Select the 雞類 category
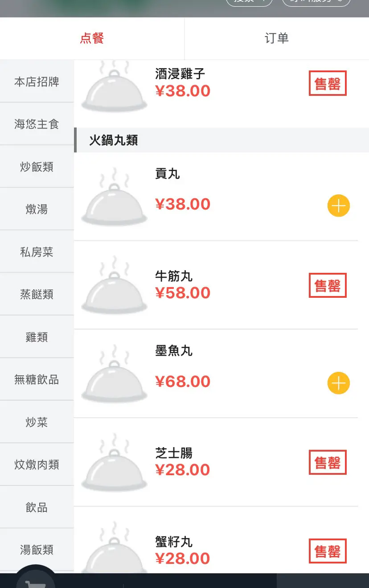This screenshot has width=369, height=588. (37, 337)
